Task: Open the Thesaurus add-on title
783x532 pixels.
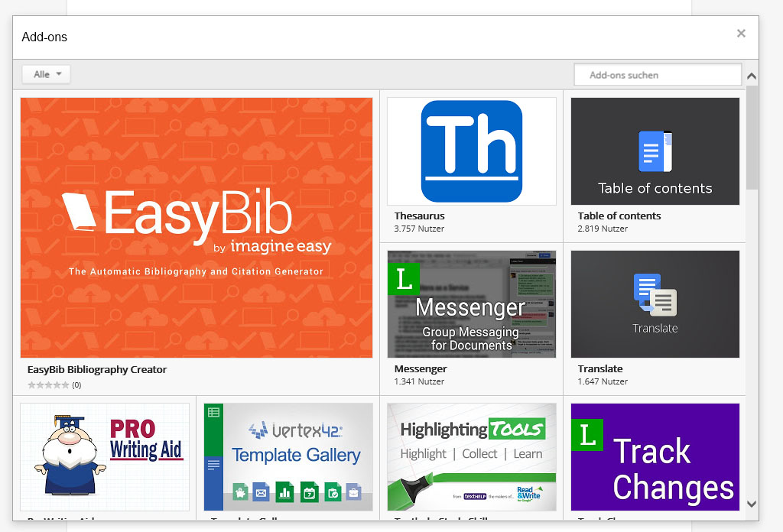Action: [x=420, y=216]
